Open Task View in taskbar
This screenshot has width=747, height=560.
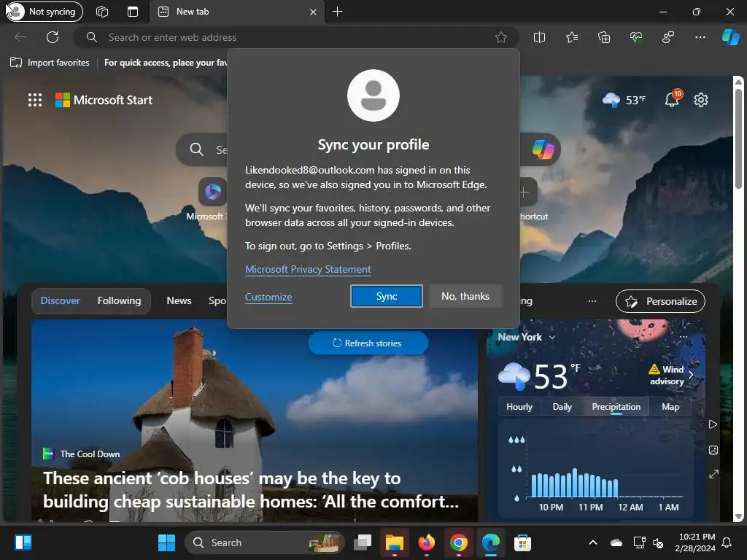point(363,542)
